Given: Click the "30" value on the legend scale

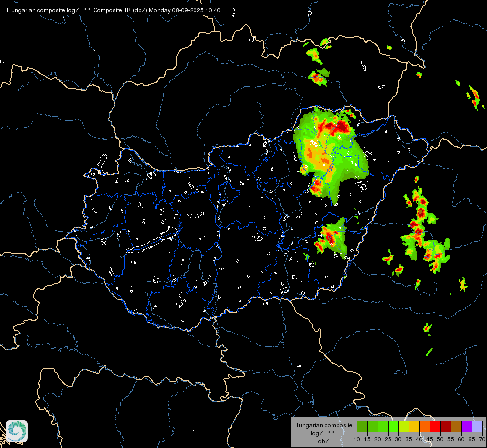Looking at the screenshot, I should (x=398, y=440).
